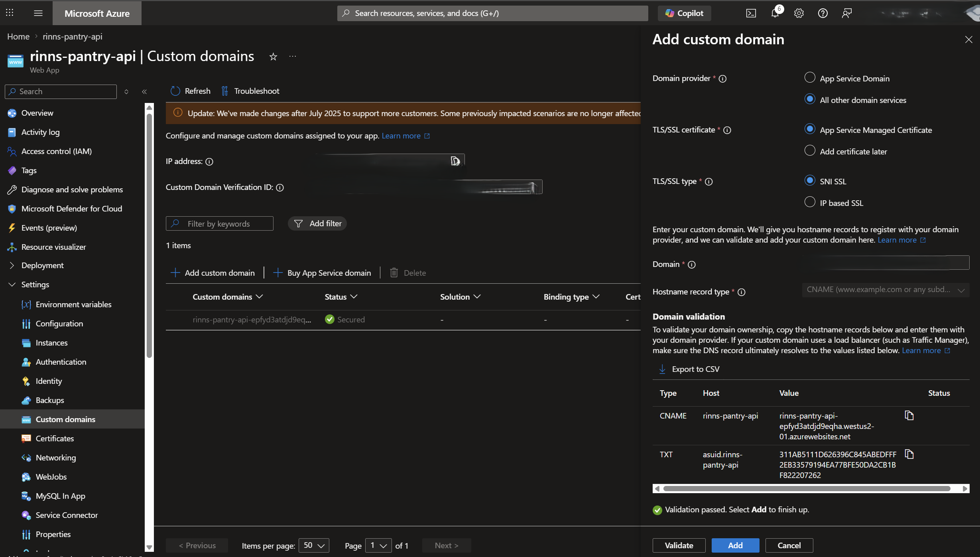Click Export to CSV

click(x=689, y=369)
